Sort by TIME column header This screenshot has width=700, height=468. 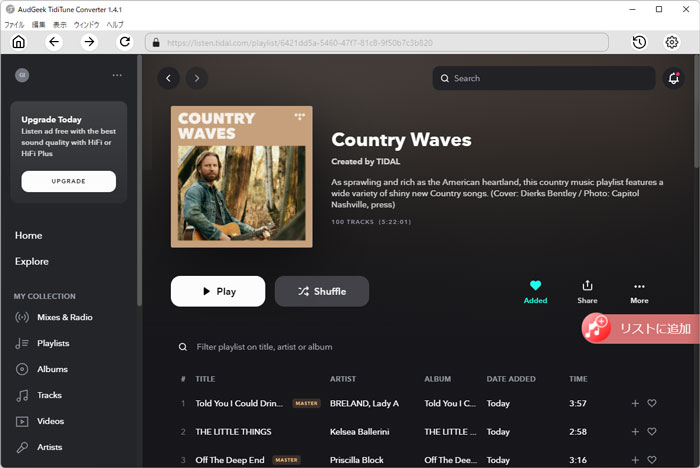[578, 379]
